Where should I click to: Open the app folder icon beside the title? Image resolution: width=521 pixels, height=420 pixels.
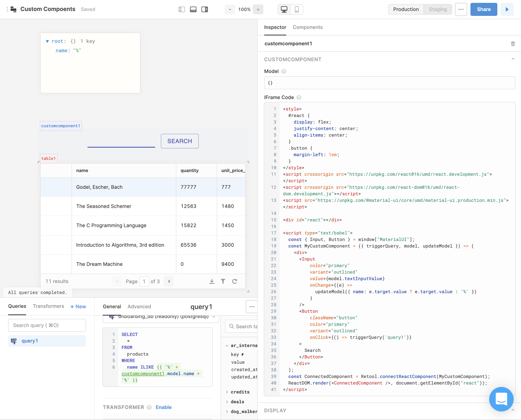tap(14, 9)
